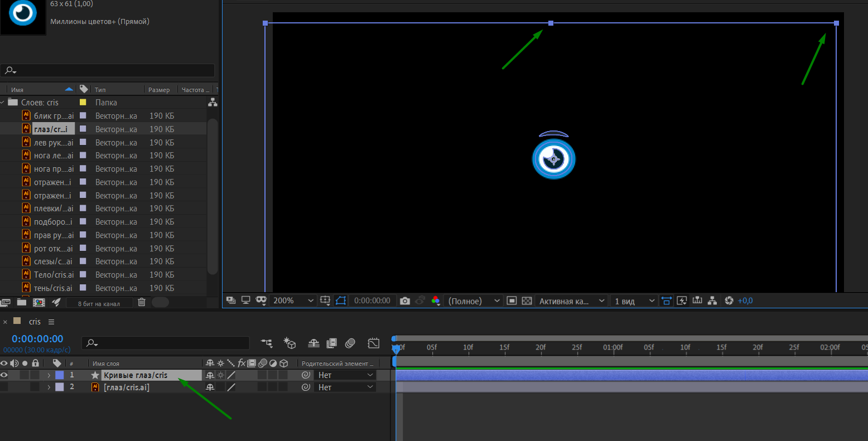Click the timeline layer search field
Viewport: 868px width, 441px height.
[x=165, y=343]
